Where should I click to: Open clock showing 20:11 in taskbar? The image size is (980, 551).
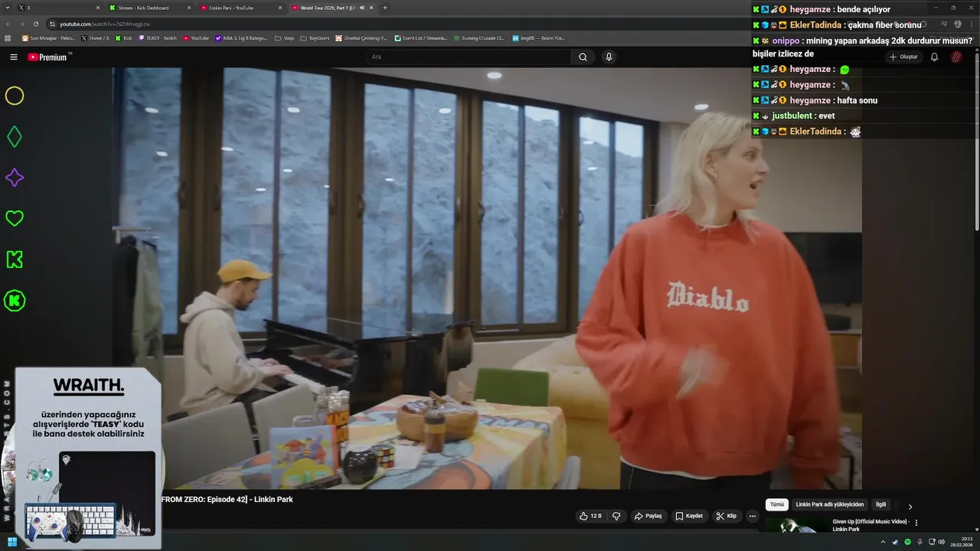click(961, 542)
